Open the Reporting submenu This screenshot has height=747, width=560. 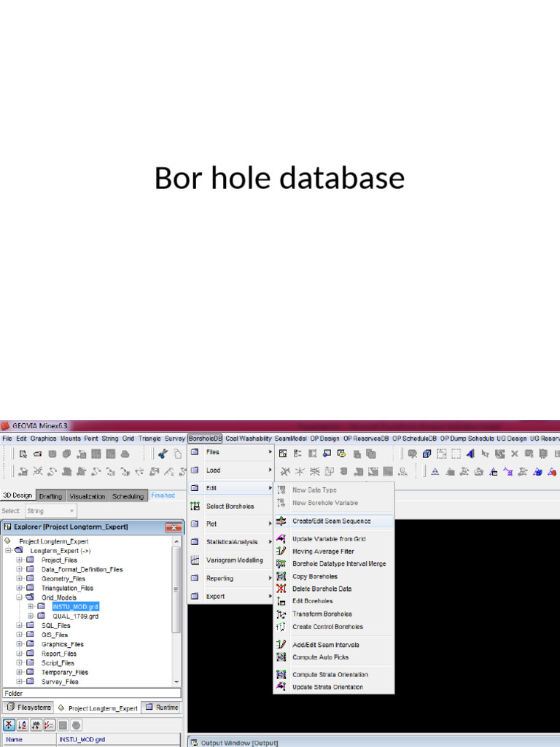[231, 578]
